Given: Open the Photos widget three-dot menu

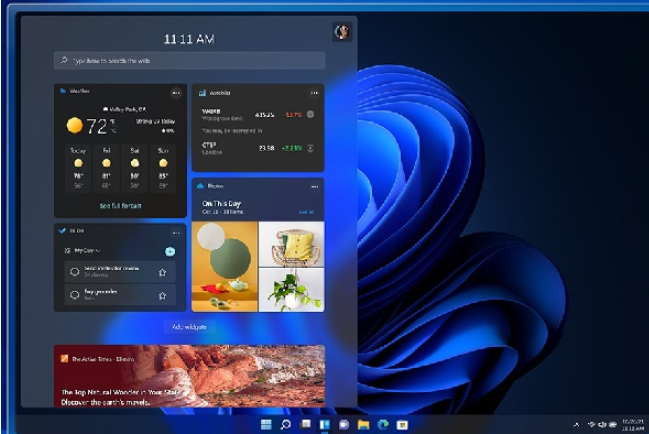Looking at the screenshot, I should (x=314, y=186).
